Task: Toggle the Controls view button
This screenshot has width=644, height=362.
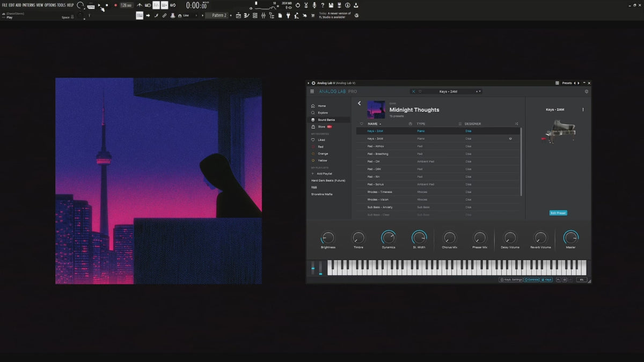Action: pos(531,280)
